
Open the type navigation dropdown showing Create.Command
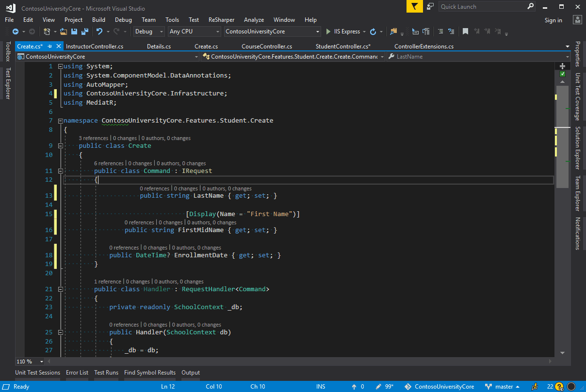coord(293,57)
